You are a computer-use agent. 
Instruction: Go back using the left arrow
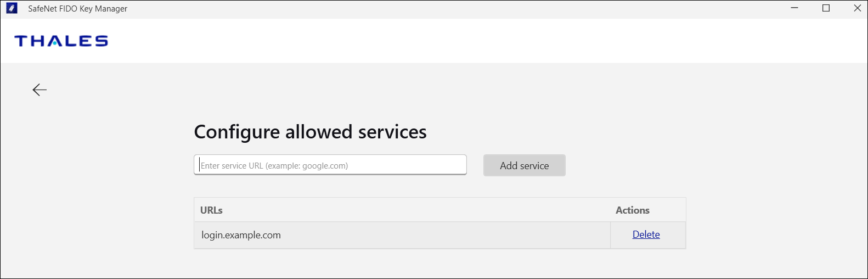40,90
